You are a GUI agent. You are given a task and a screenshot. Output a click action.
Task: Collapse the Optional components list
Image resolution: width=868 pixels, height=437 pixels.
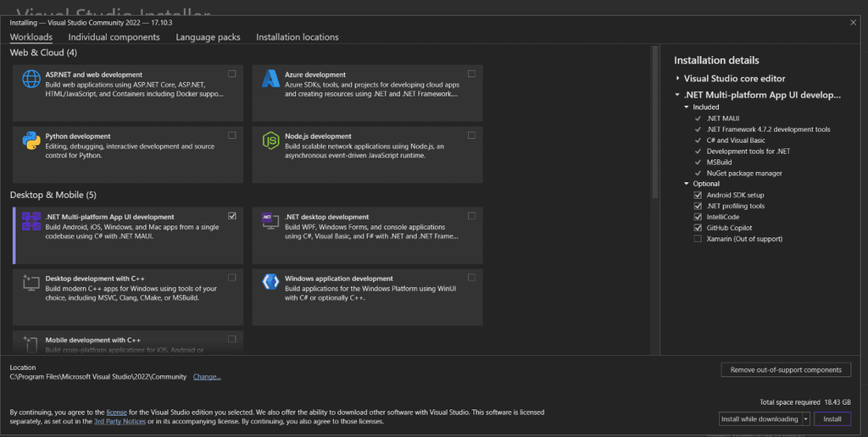coord(687,184)
